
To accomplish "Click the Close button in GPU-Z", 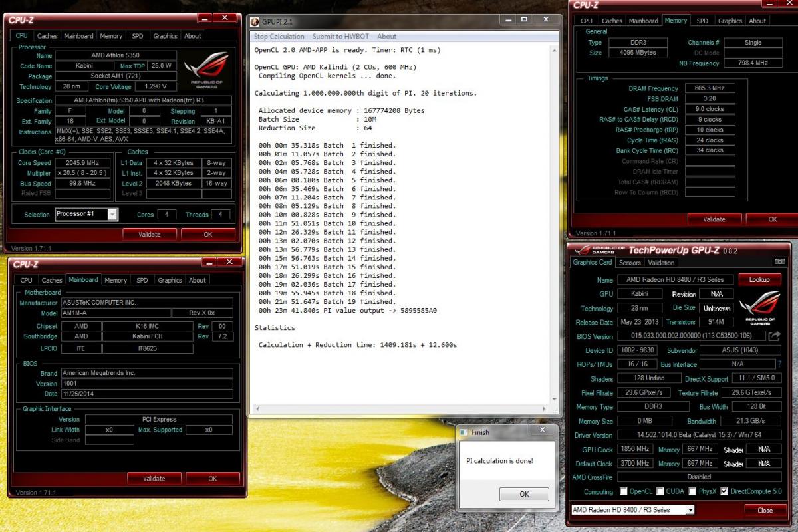I will click(765, 510).
